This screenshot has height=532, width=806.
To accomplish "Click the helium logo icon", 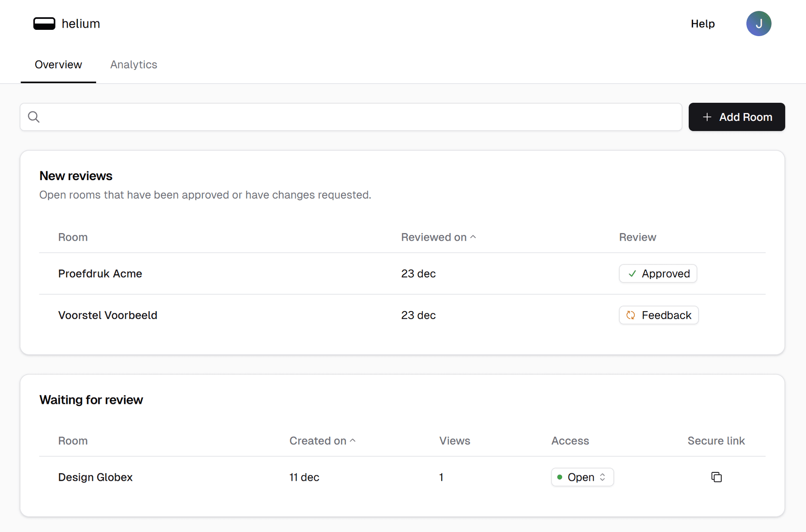I will click(x=44, y=24).
